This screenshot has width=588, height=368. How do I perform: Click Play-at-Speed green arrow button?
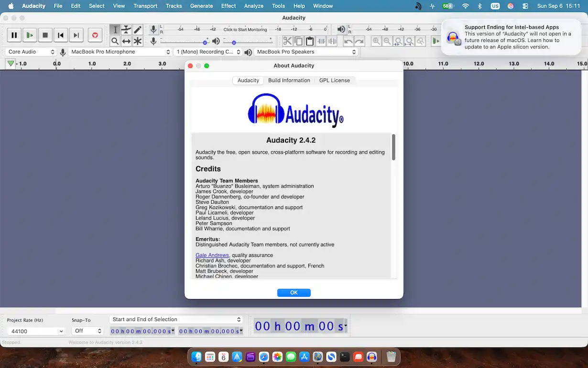(x=436, y=41)
